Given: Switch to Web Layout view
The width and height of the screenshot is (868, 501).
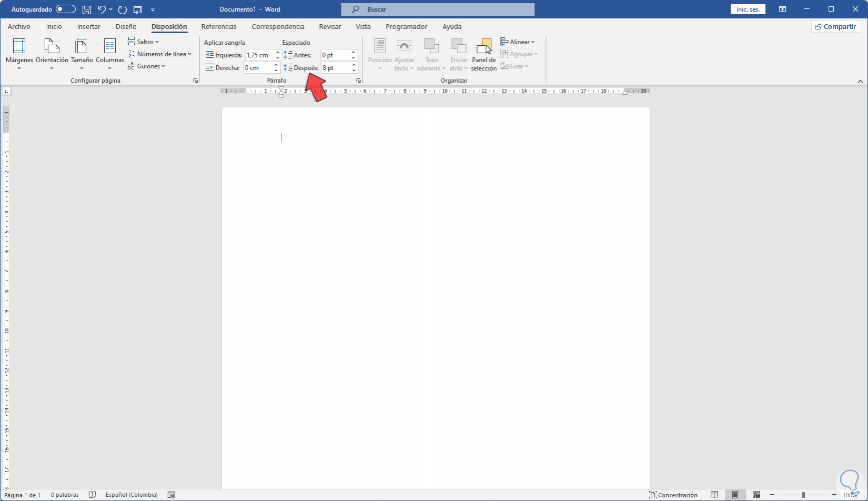Looking at the screenshot, I should point(756,495).
